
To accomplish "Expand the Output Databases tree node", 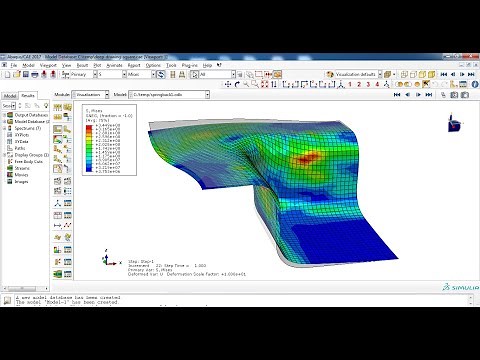I will pyautogui.click(x=4, y=115).
